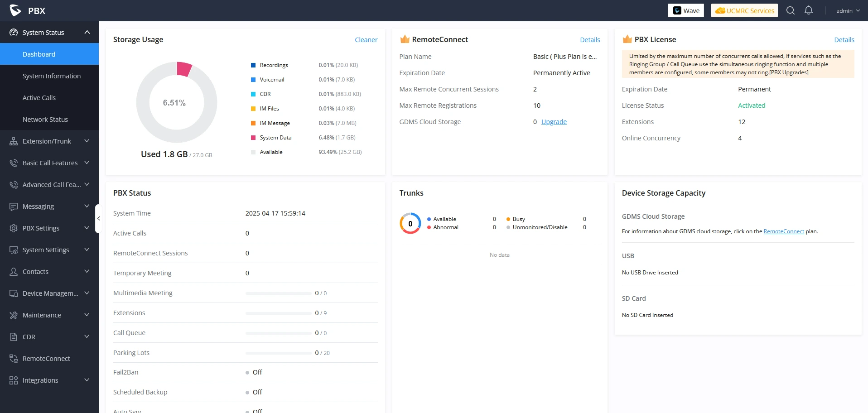Click RemoteConnect link in storage capacity
This screenshot has height=413, width=868.
(784, 231)
